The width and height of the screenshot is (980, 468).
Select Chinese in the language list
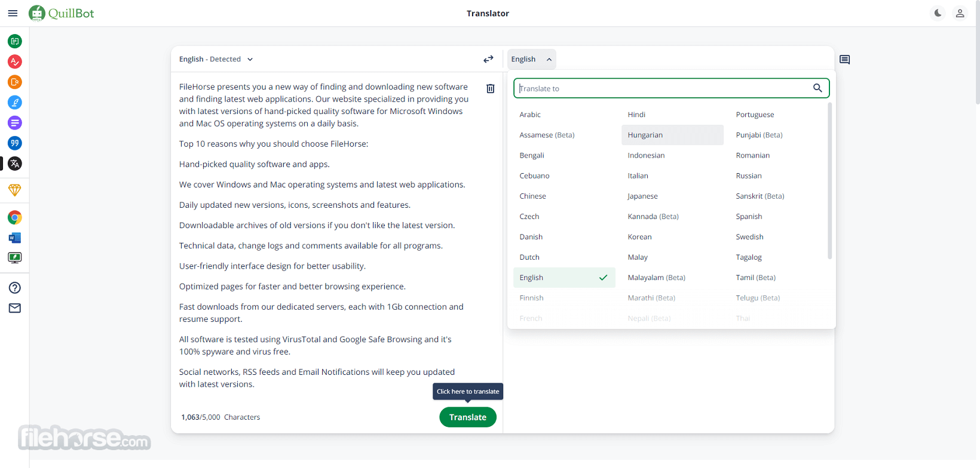[x=564, y=196]
